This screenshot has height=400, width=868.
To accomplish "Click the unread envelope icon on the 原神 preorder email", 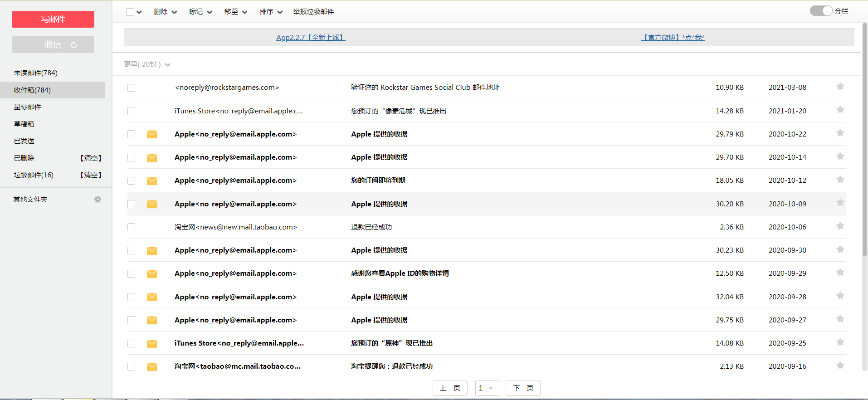I will [x=152, y=344].
